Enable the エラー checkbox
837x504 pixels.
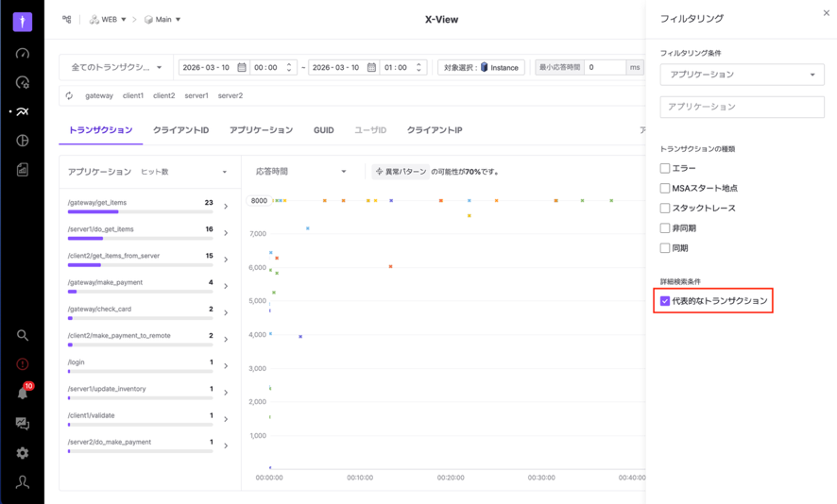[665, 168]
